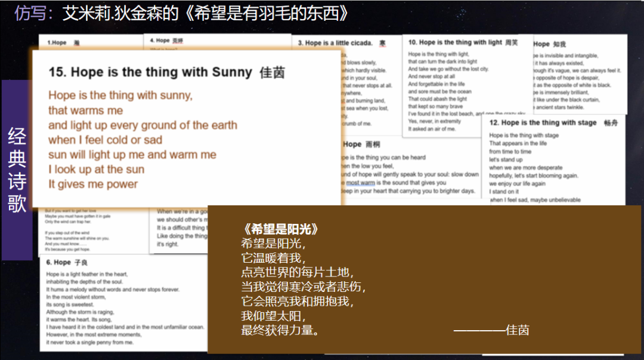Click the "Hope 雨桐" poem card heading

361,144
